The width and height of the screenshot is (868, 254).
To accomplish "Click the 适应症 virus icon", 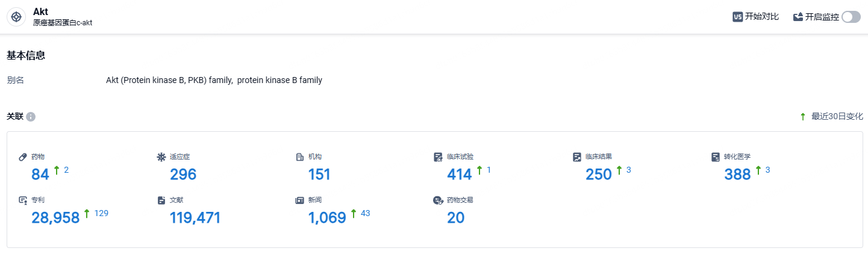I will coord(161,157).
